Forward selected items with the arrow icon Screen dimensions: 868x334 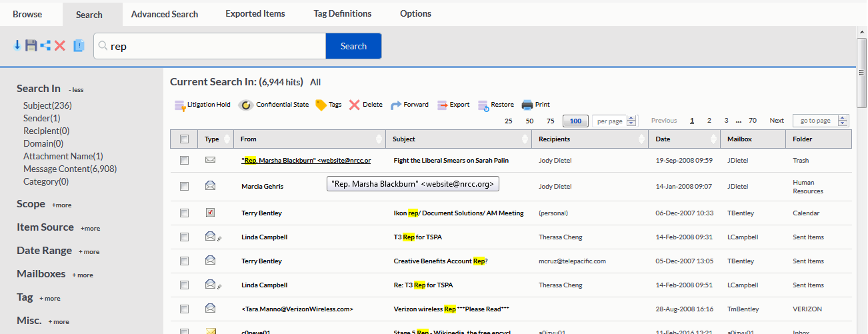point(396,105)
